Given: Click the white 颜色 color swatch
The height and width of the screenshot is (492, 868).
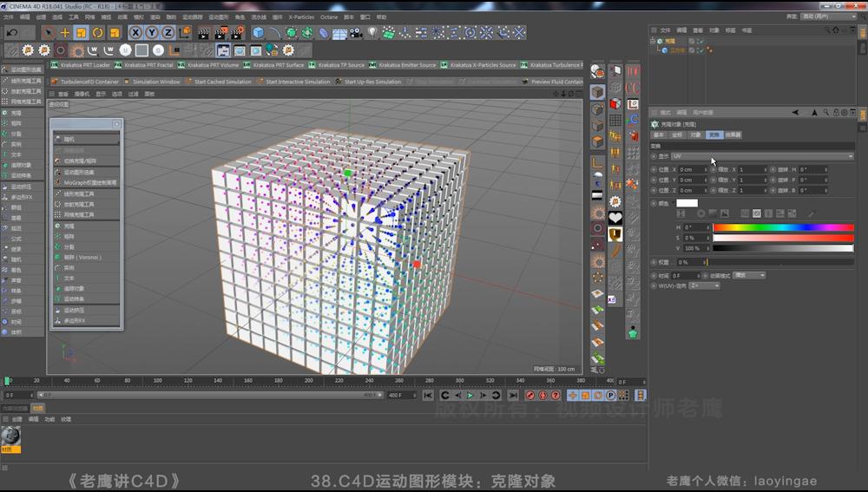Looking at the screenshot, I should [687, 203].
